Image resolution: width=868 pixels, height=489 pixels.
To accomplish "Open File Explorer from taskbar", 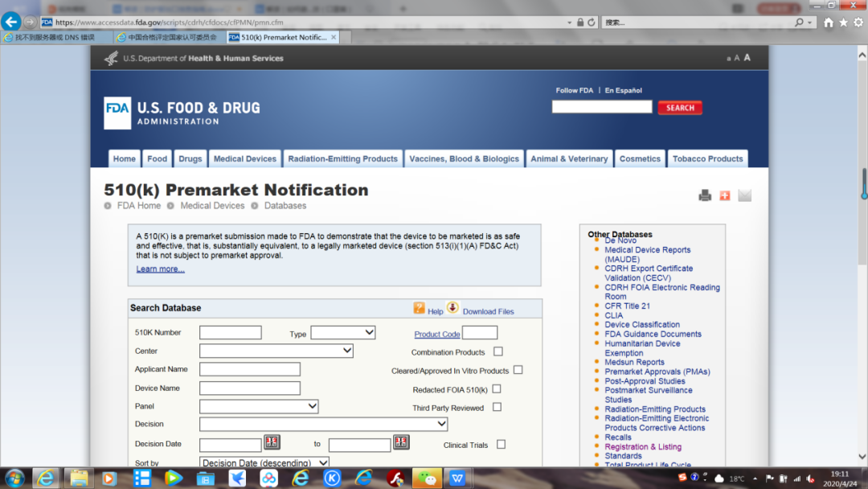I will (79, 479).
